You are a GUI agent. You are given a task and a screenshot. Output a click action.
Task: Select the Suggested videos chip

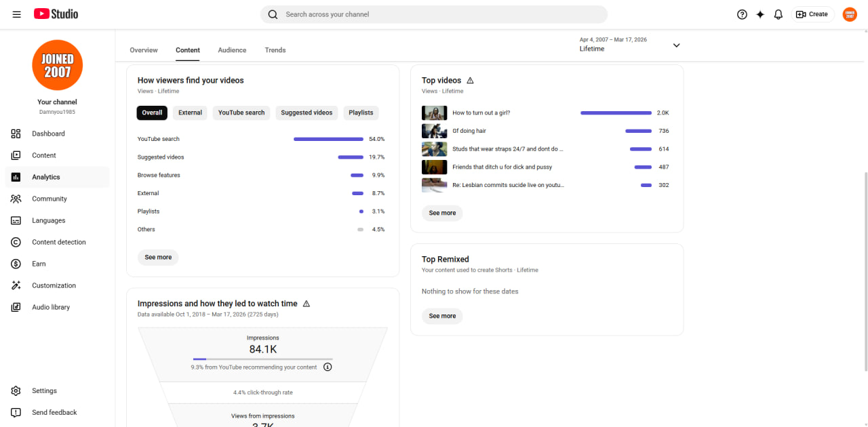pos(307,113)
